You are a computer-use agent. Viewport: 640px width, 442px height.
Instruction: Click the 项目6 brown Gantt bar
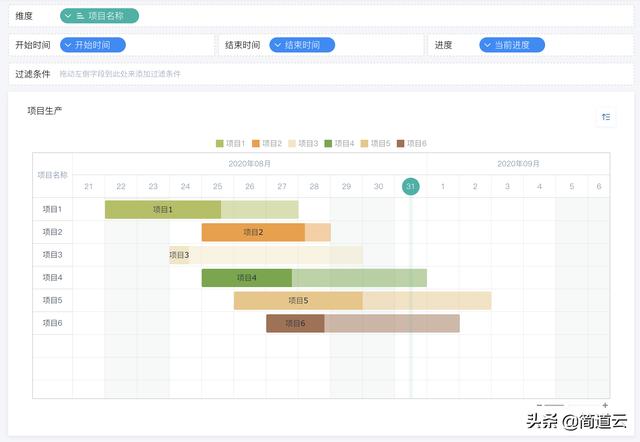tap(363, 324)
